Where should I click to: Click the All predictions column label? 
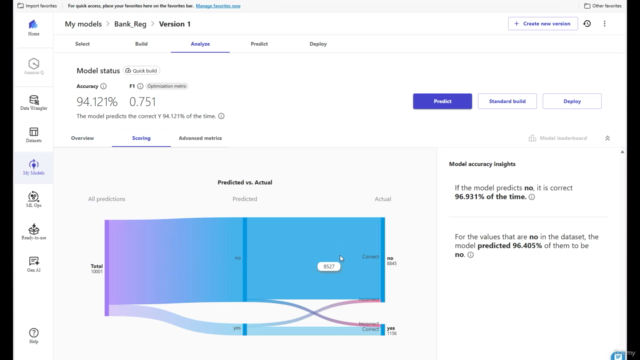[107, 199]
